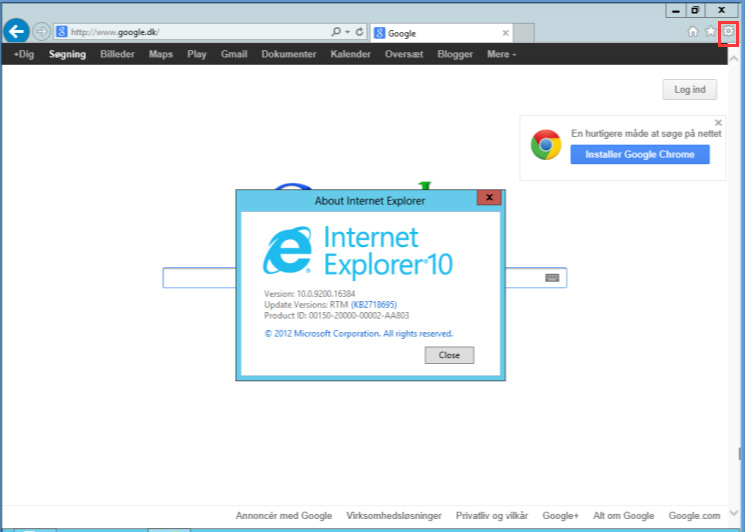Click Google.com footer link
Viewport: 745px width, 532px height.
click(x=694, y=516)
